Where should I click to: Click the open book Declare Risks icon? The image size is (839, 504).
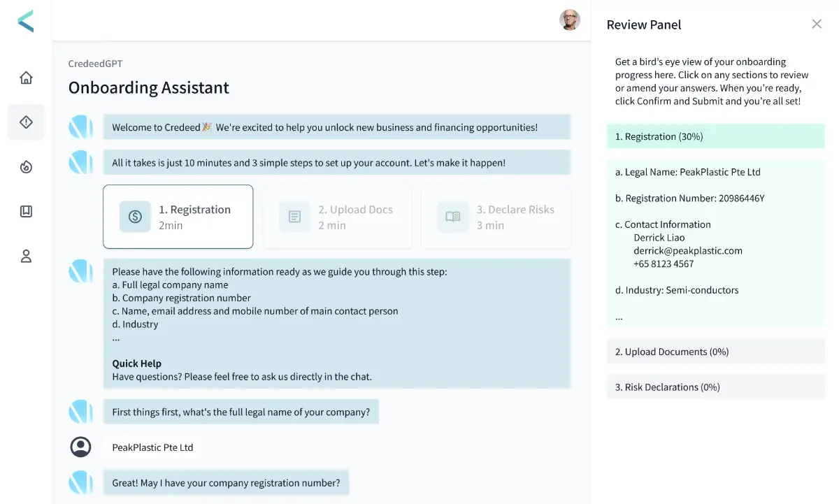(x=452, y=217)
